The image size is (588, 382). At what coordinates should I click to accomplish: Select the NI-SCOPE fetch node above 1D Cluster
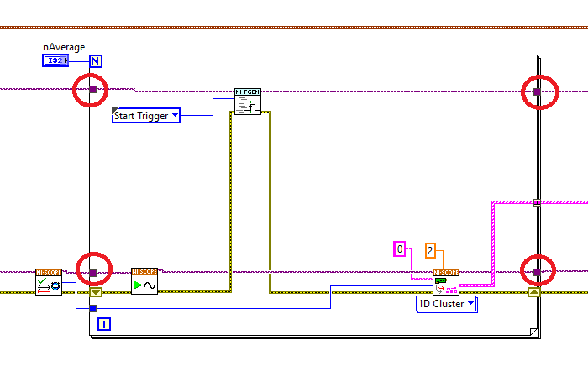coord(446,282)
